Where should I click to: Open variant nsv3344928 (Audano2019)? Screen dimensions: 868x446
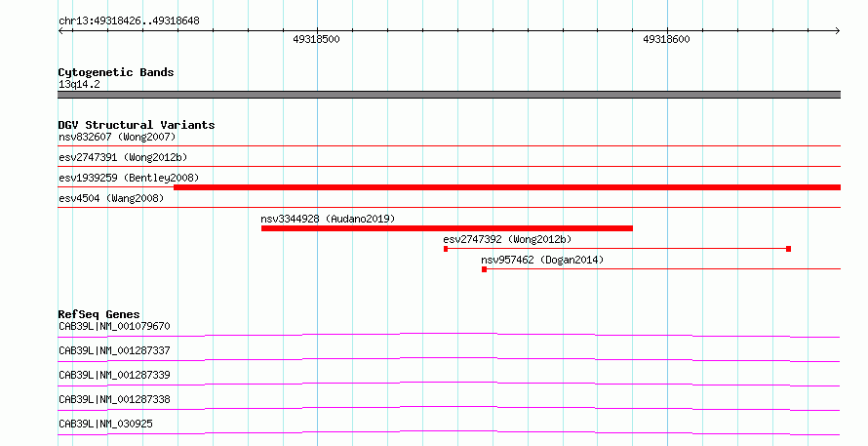point(328,219)
